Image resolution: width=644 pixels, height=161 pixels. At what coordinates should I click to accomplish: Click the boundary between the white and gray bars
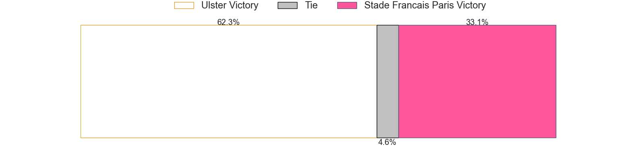(377, 81)
